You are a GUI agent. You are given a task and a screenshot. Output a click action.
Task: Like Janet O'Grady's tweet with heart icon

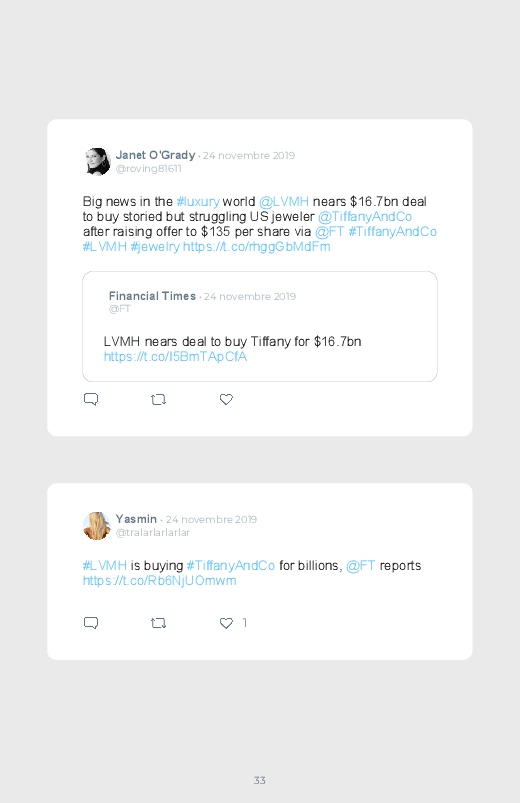(226, 399)
